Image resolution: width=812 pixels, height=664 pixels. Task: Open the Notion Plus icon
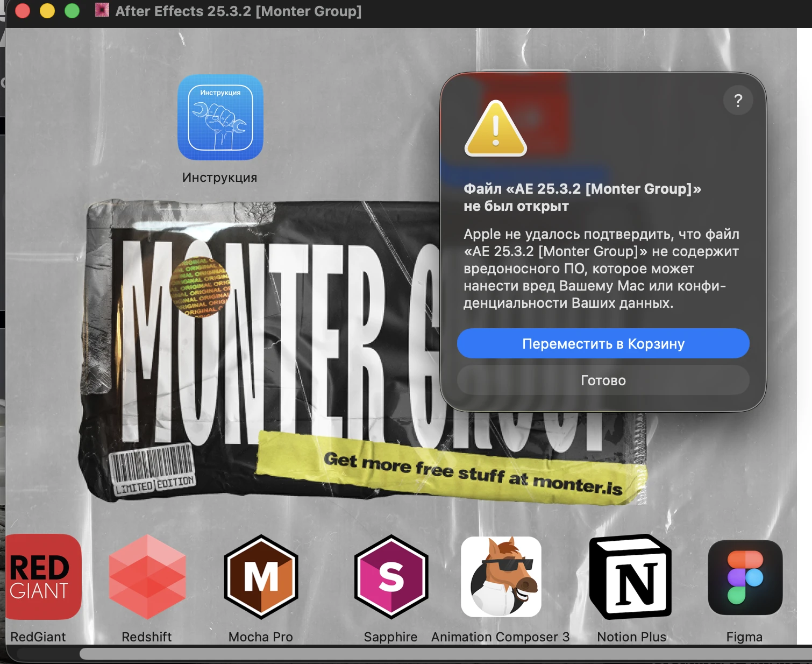[x=631, y=576]
